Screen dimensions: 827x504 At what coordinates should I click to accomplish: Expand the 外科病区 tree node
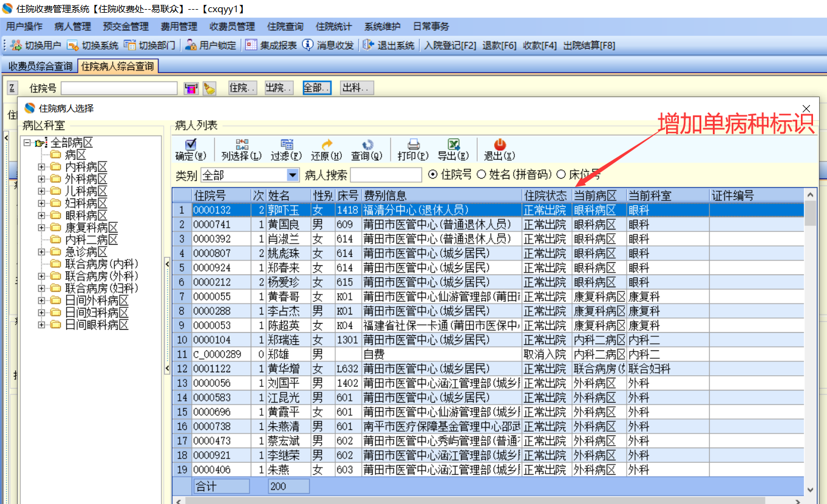pos(41,179)
